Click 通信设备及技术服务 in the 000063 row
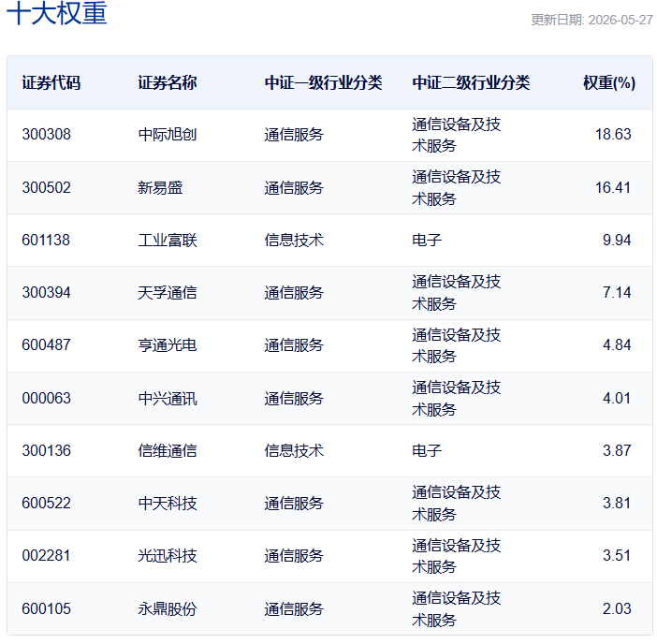Screen dimensions: 657x644 pyautogui.click(x=457, y=398)
